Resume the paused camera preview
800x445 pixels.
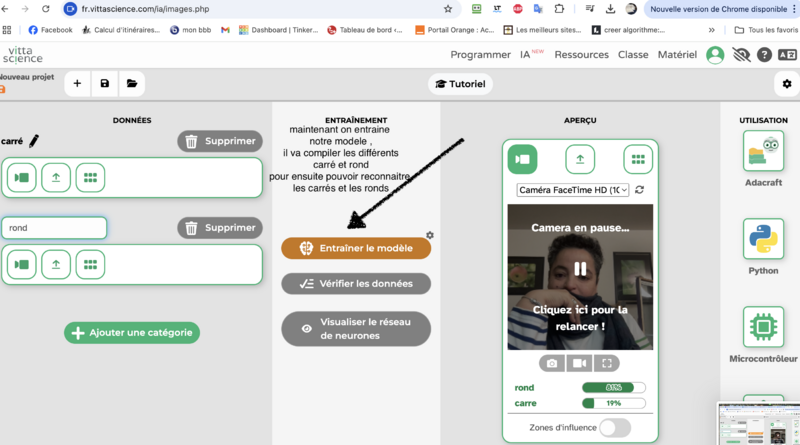tap(580, 269)
